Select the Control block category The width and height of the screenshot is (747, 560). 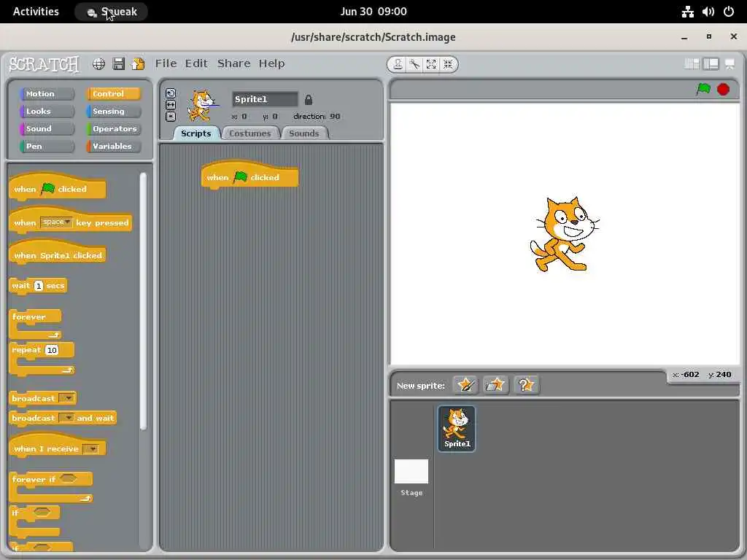tap(113, 94)
